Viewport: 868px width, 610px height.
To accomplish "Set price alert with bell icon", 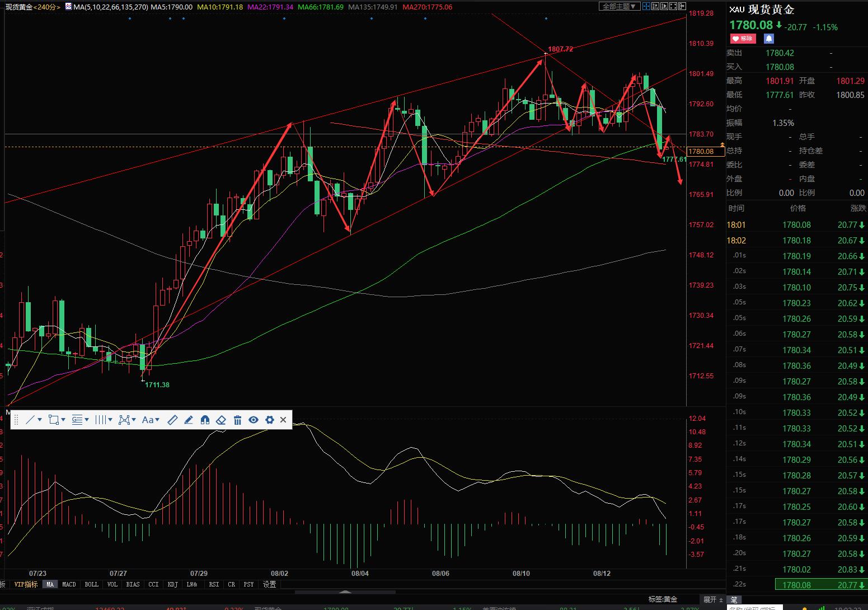I will (x=769, y=39).
